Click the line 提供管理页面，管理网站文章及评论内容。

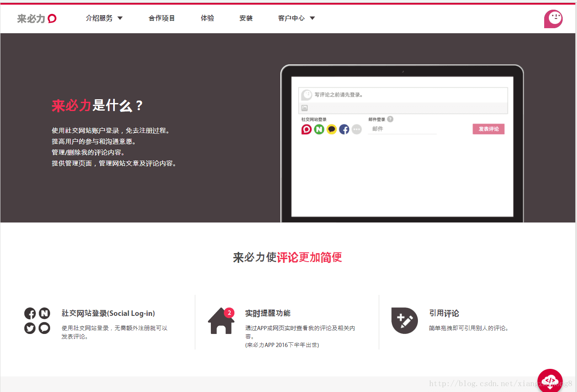[x=114, y=163]
